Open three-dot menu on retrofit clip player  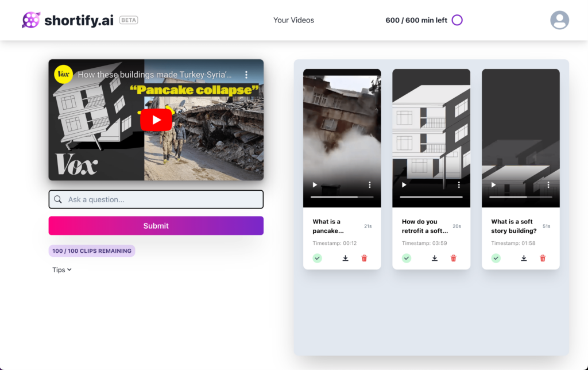coord(459,185)
